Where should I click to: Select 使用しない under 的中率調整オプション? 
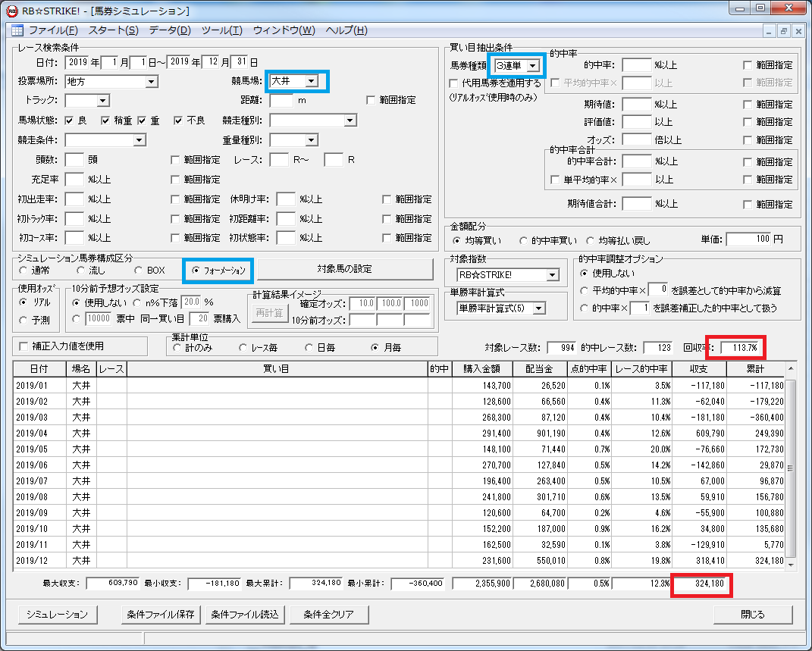coord(584,274)
